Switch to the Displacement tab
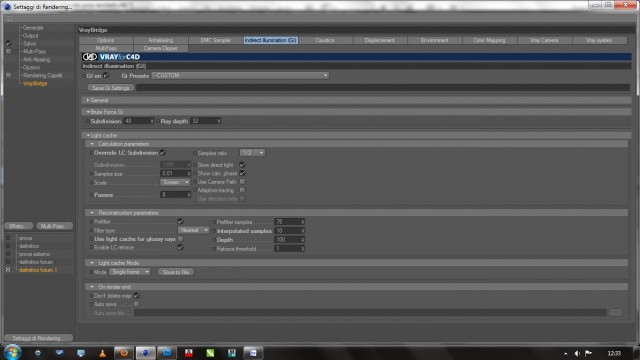This screenshot has width=640, height=360. tap(380, 40)
